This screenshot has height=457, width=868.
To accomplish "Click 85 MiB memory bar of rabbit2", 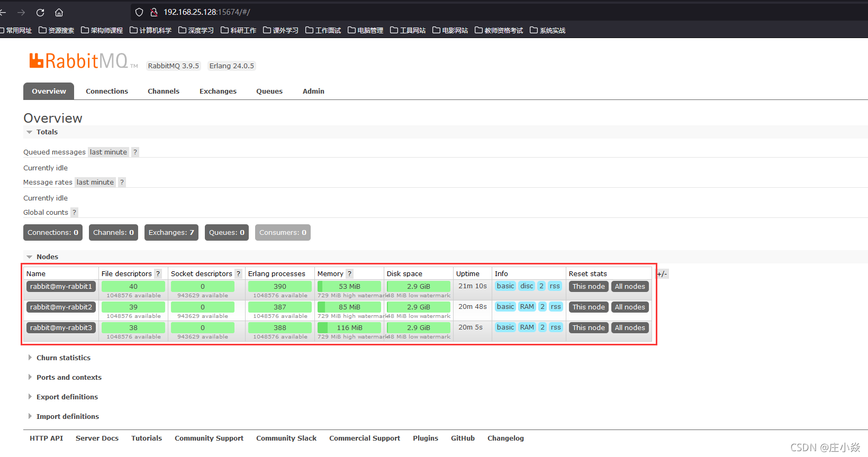I will 349,307.
